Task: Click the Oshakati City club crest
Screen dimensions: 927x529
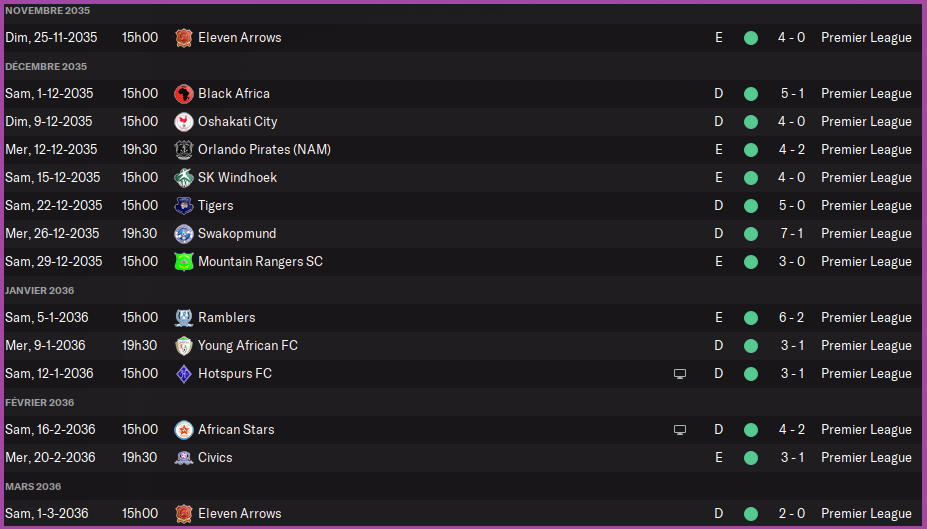Action: pos(183,121)
